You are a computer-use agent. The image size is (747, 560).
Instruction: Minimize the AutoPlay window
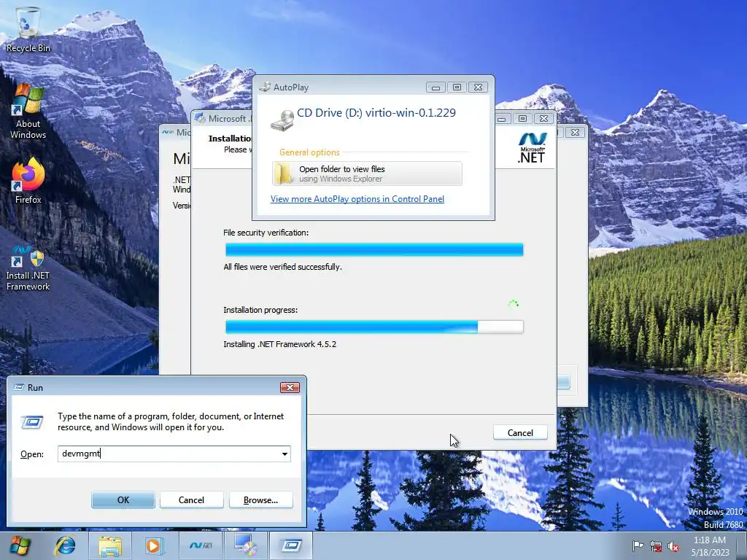(x=436, y=87)
